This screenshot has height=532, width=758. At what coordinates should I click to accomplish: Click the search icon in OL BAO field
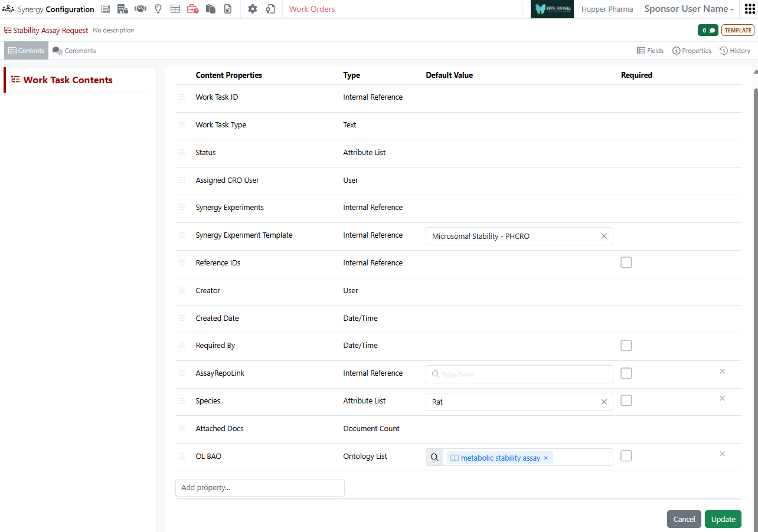[x=434, y=457]
